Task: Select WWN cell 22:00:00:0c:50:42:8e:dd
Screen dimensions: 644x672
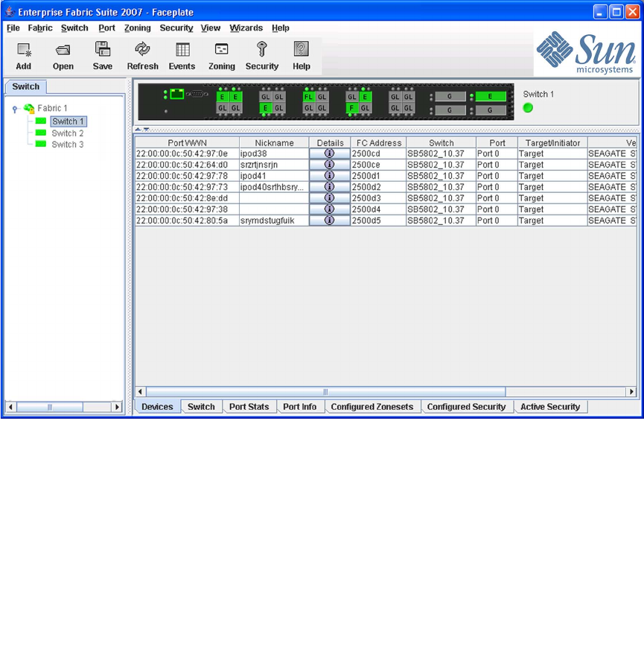Action: coord(187,198)
